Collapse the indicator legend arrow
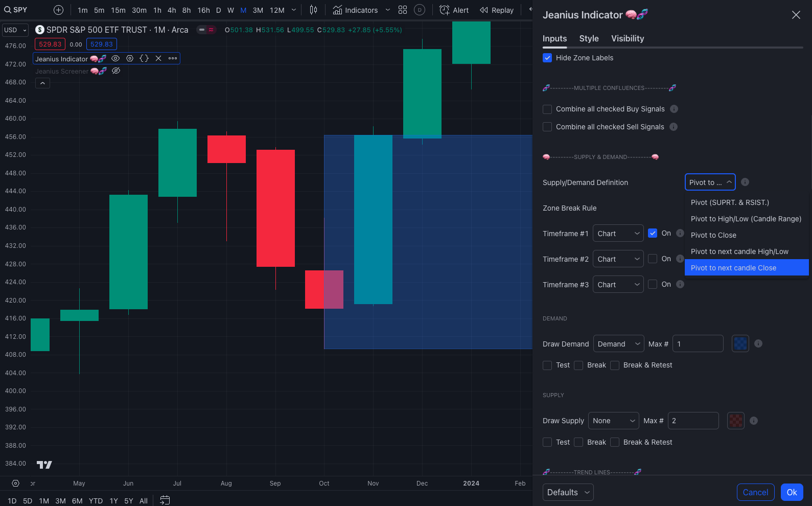Screen dimensions: 812x506 click(x=42, y=83)
